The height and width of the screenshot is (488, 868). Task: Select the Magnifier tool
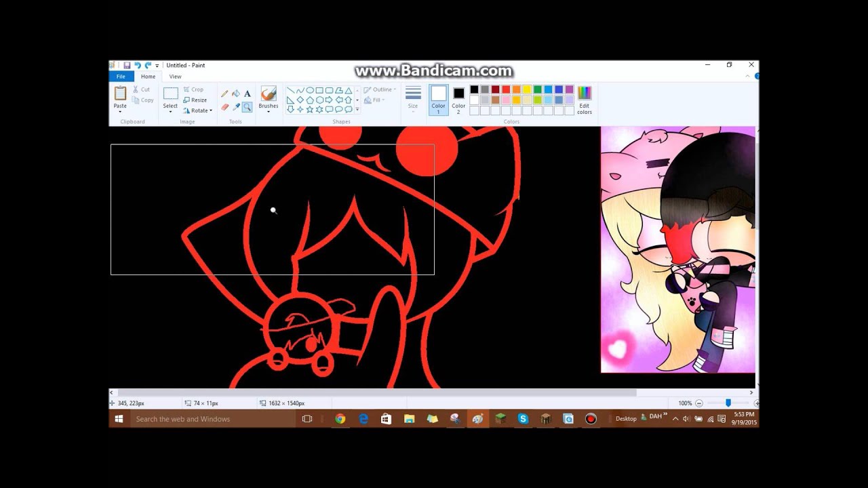click(x=247, y=107)
